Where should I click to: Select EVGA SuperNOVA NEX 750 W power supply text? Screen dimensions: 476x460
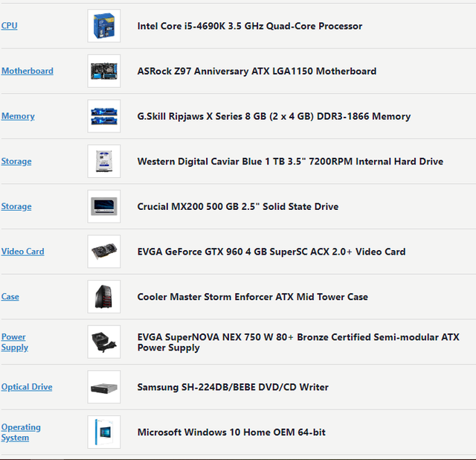[x=298, y=342]
